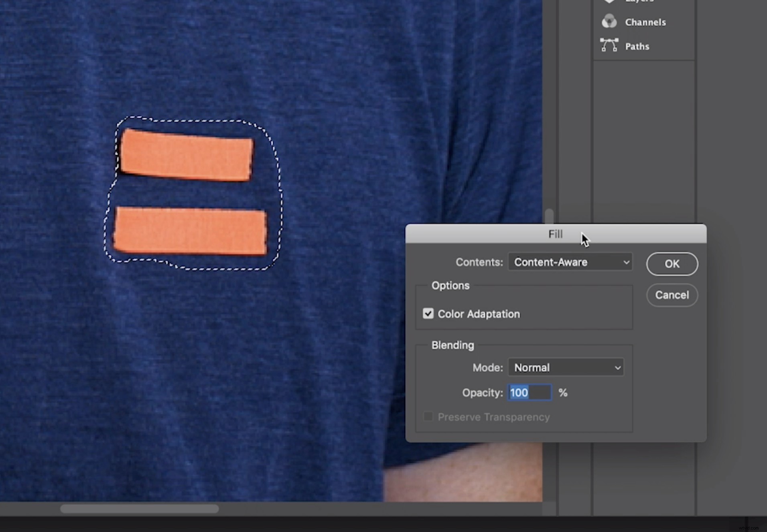
Task: Click the Fill dialog title bar
Action: point(556,234)
